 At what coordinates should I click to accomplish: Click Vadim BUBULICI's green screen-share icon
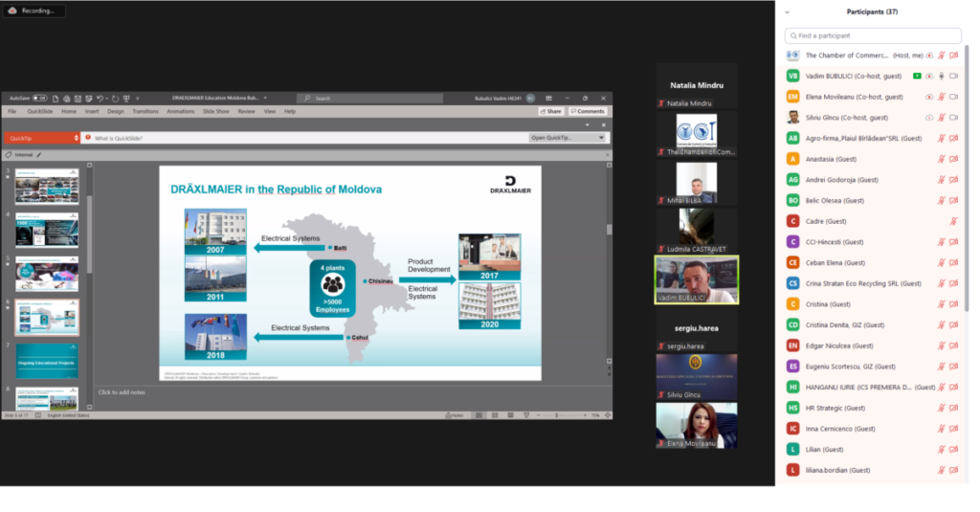917,77
